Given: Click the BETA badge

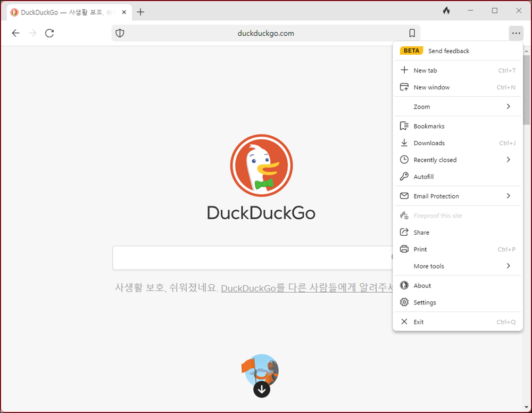Looking at the screenshot, I should pyautogui.click(x=411, y=51).
